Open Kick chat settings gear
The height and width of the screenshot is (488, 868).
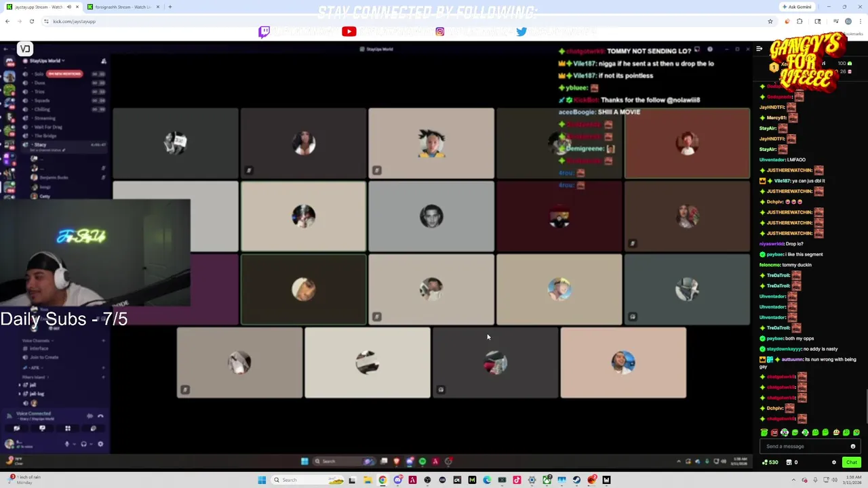point(834,462)
